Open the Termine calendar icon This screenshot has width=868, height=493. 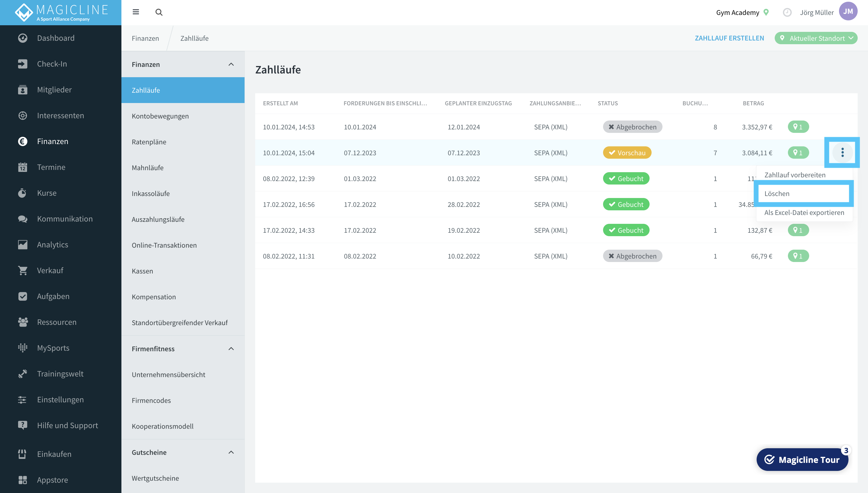[x=23, y=167]
